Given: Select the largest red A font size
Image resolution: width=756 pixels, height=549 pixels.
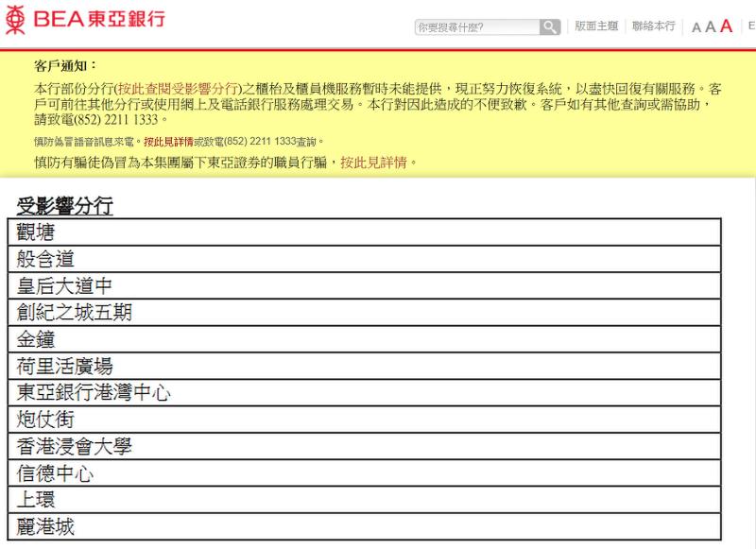Looking at the screenshot, I should click(x=726, y=26).
